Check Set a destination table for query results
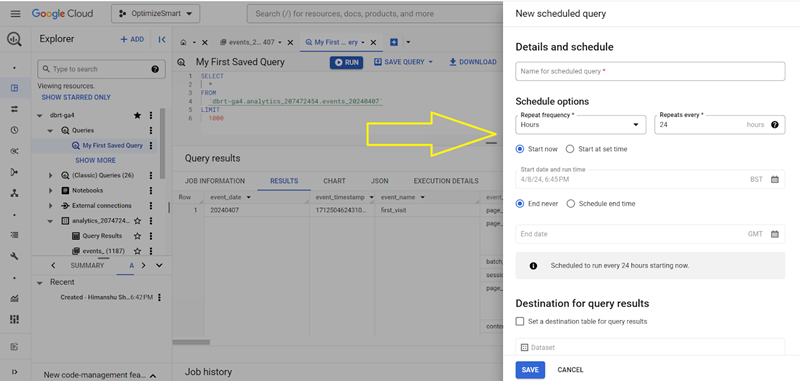Image resolution: width=800 pixels, height=381 pixels. 520,321
